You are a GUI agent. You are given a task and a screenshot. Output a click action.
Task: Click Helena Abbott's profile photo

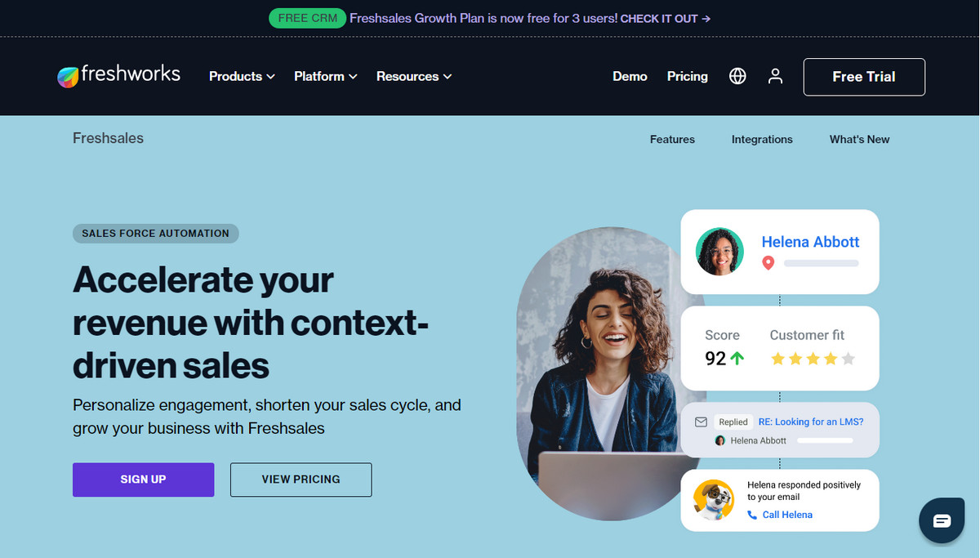719,252
